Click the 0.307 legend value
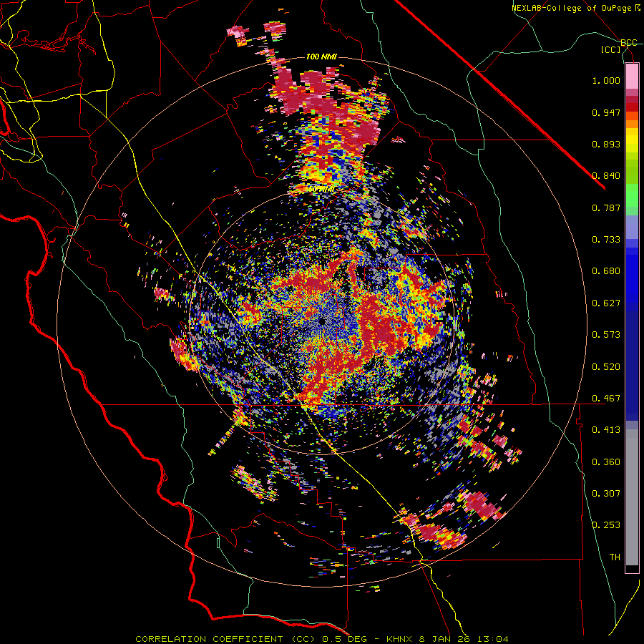644x644 pixels. [606, 494]
